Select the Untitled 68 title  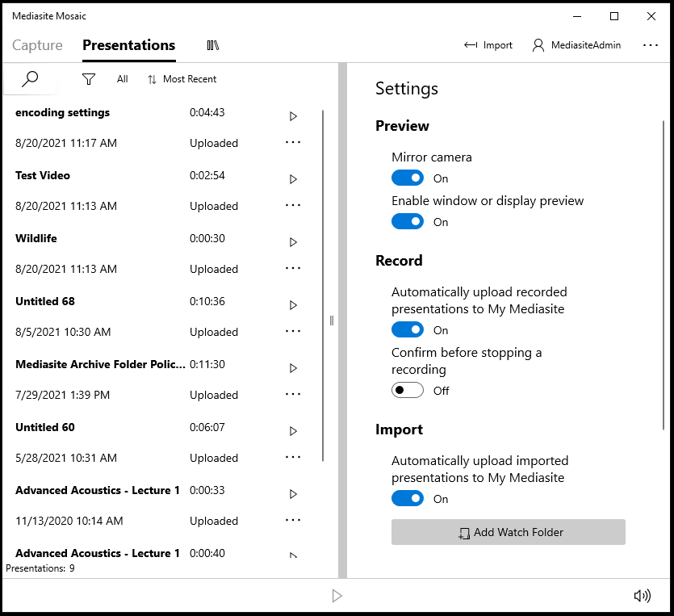(x=45, y=301)
